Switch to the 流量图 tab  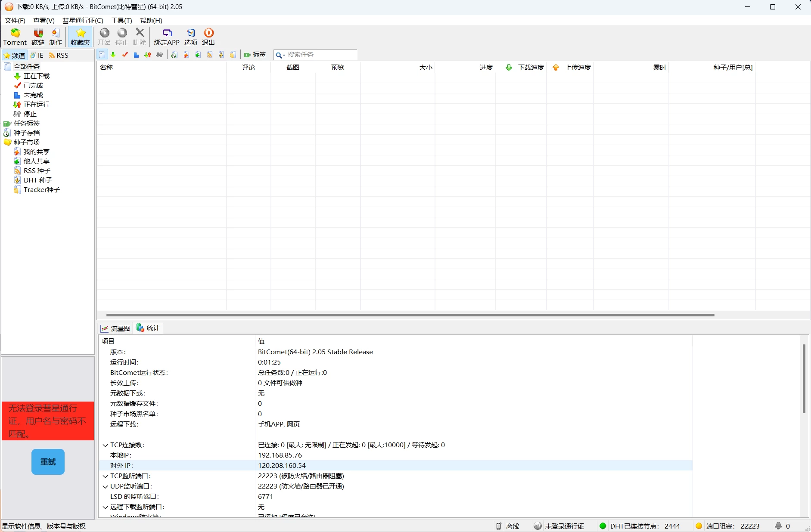[116, 328]
